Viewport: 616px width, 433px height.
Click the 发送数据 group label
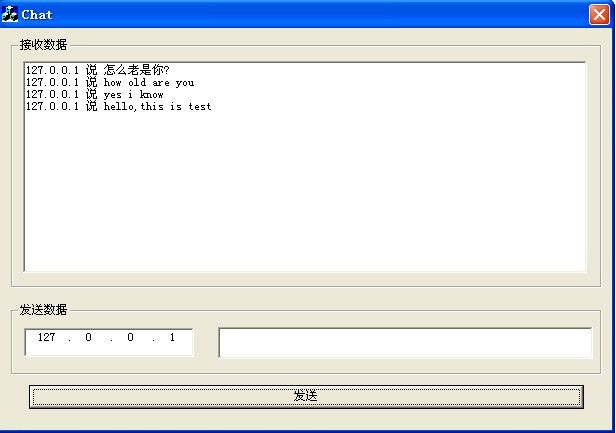43,310
